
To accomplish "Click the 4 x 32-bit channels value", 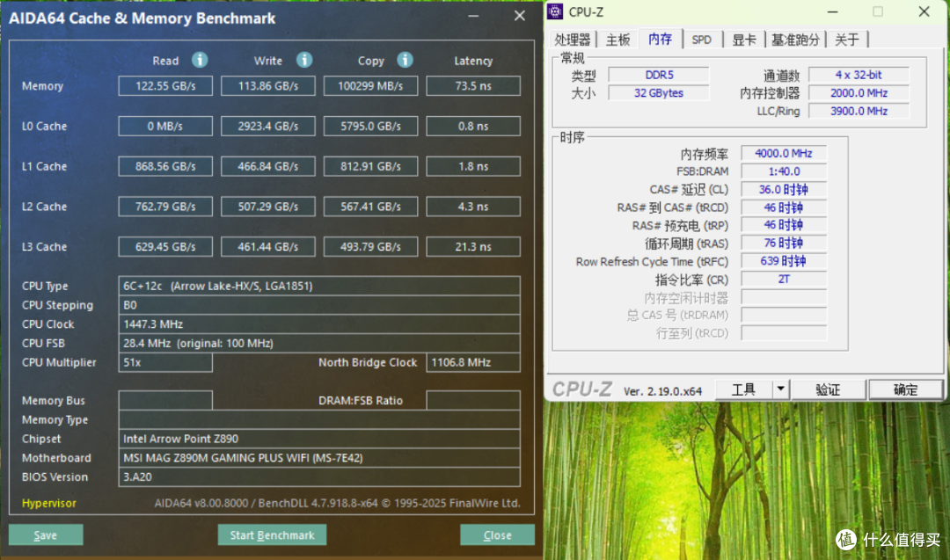I will point(859,75).
